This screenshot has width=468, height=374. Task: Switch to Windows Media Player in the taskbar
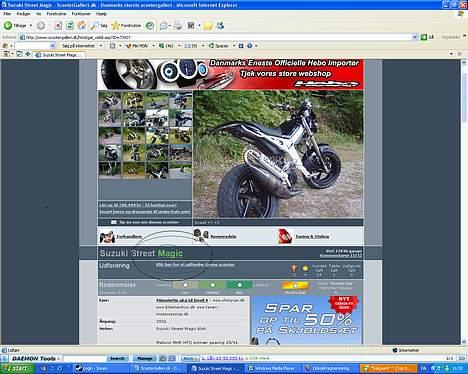click(x=273, y=368)
